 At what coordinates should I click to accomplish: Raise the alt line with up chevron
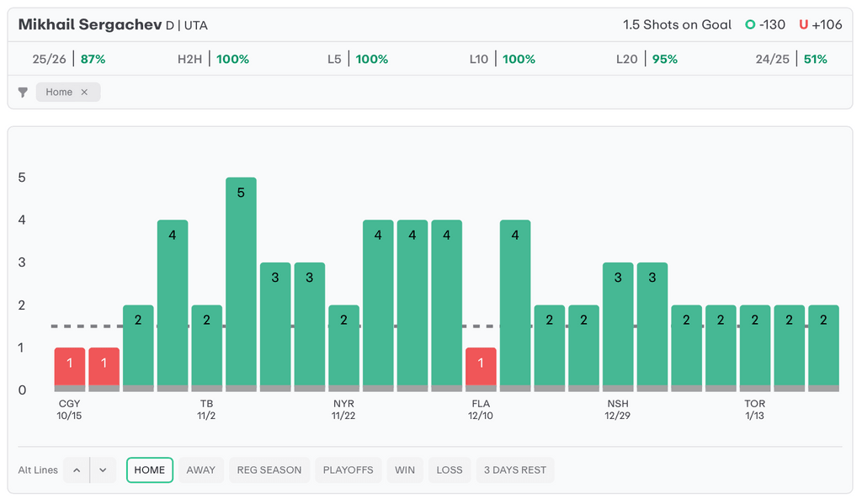coord(77,470)
